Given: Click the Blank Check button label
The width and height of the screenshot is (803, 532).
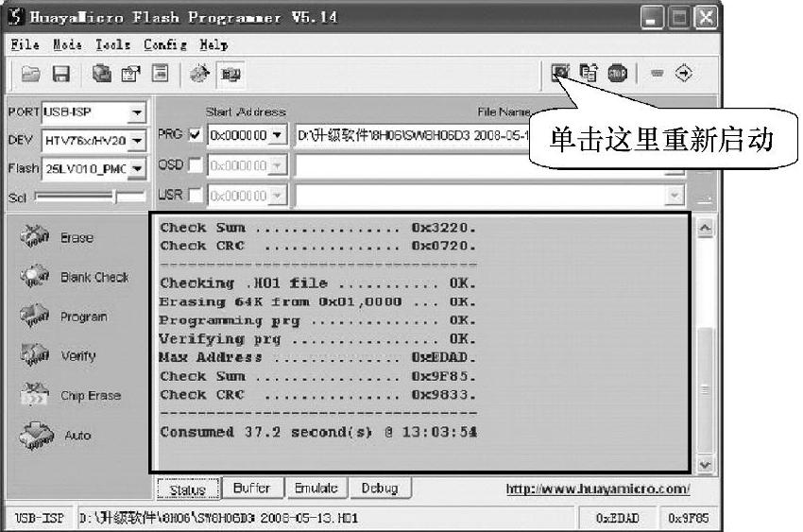Looking at the screenshot, I should (x=94, y=277).
